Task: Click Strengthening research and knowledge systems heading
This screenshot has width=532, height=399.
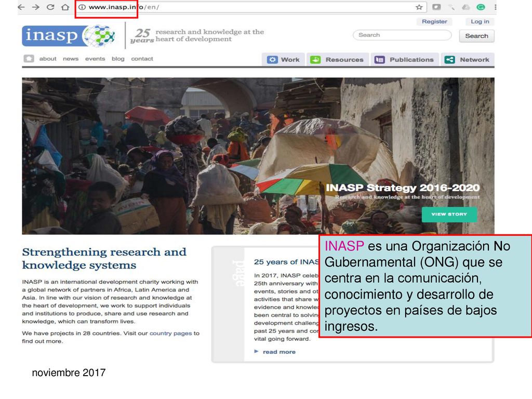Action: pos(104,259)
